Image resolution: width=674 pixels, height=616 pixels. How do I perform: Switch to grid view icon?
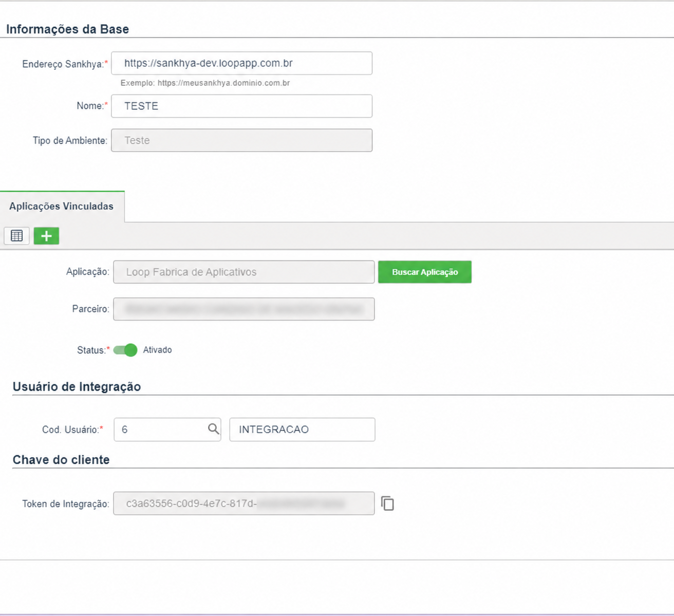[x=16, y=236]
